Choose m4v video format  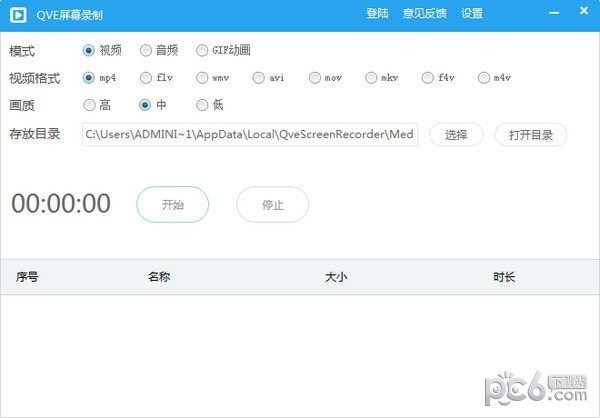point(484,77)
